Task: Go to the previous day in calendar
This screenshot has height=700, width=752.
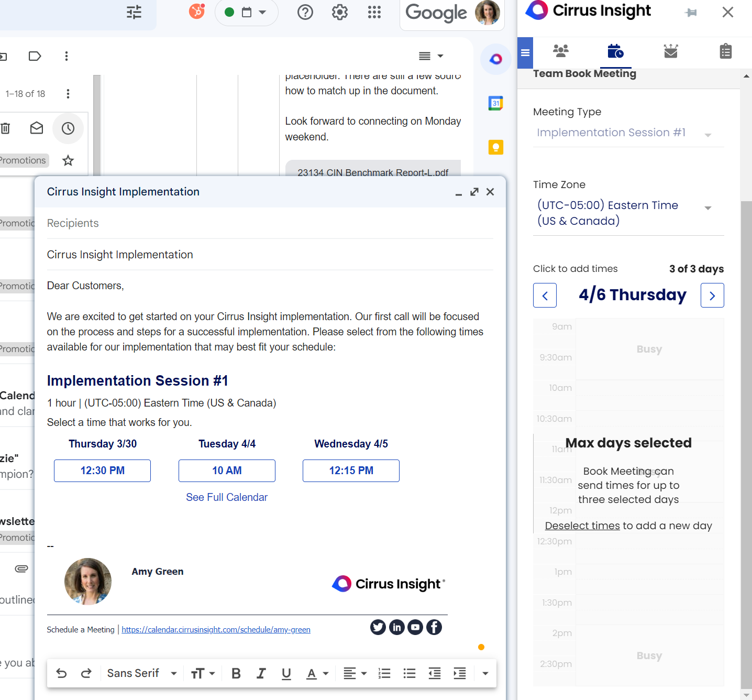Action: (x=545, y=296)
